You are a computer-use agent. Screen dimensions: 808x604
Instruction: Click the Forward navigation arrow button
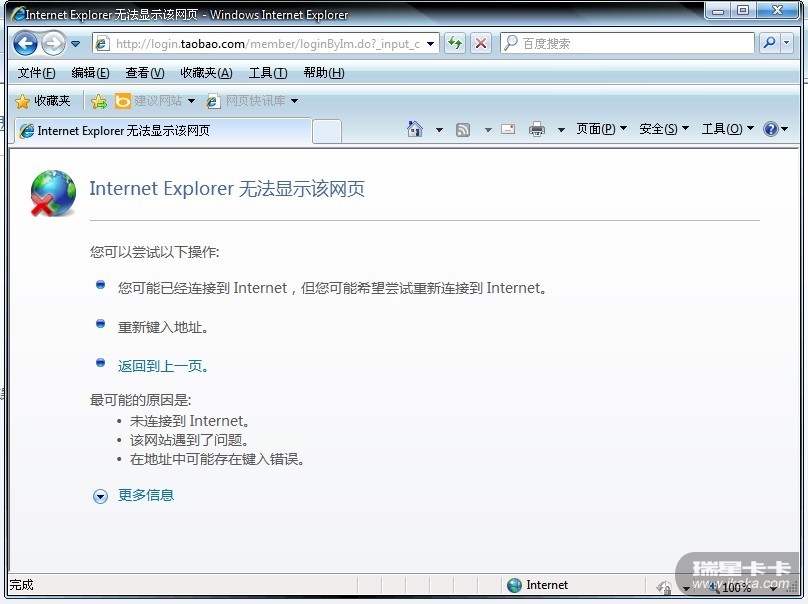click(53, 43)
